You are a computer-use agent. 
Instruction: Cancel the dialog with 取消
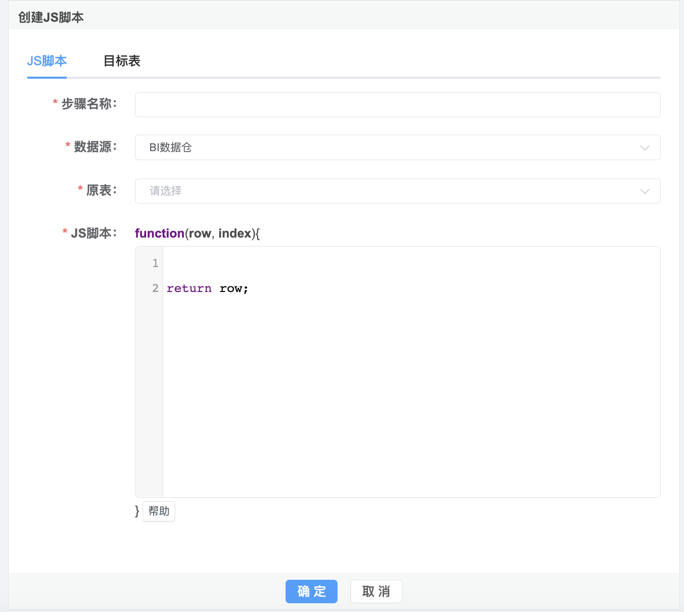click(376, 591)
